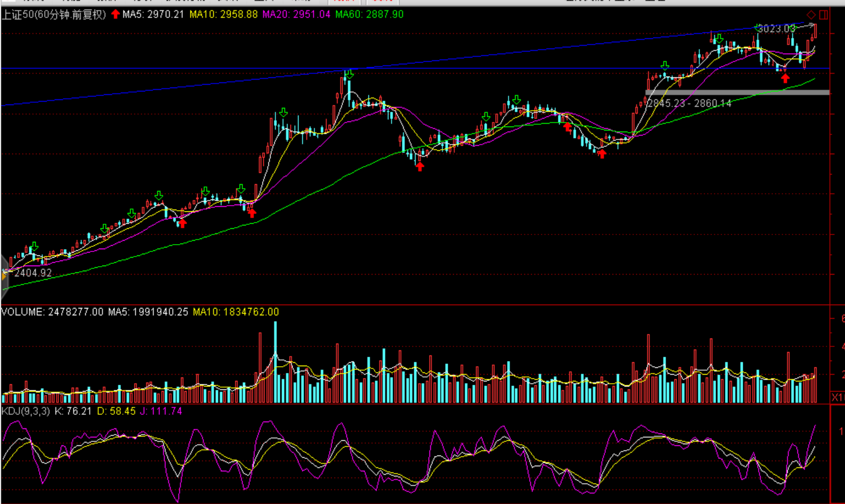This screenshot has height=504, width=845.
Task: Open the KDJ(9,3,3) indicator label
Action: point(25,411)
